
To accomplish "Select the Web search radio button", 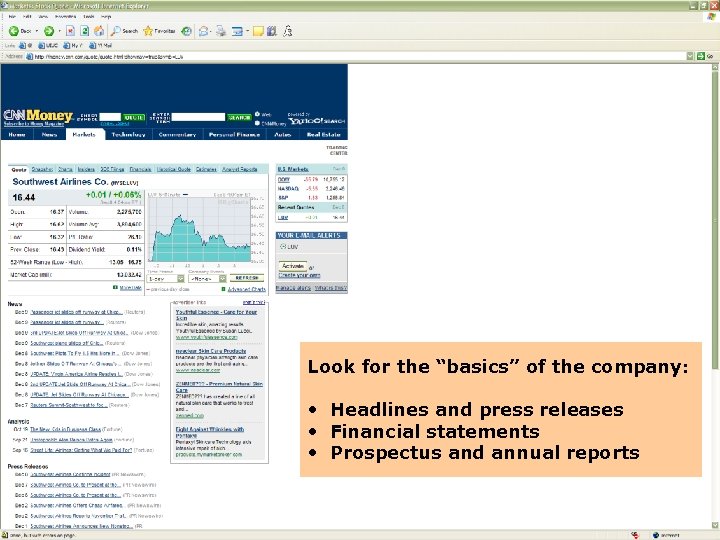I will (258, 114).
